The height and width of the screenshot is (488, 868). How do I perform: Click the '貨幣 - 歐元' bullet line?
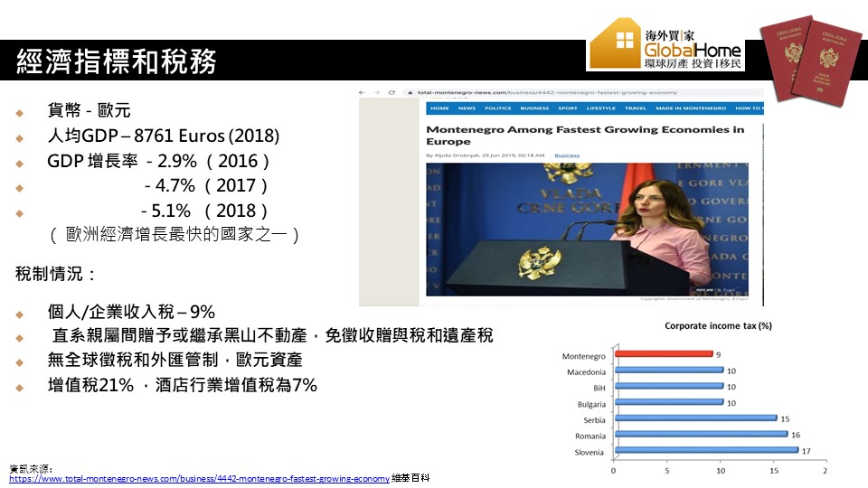pyautogui.click(x=89, y=110)
